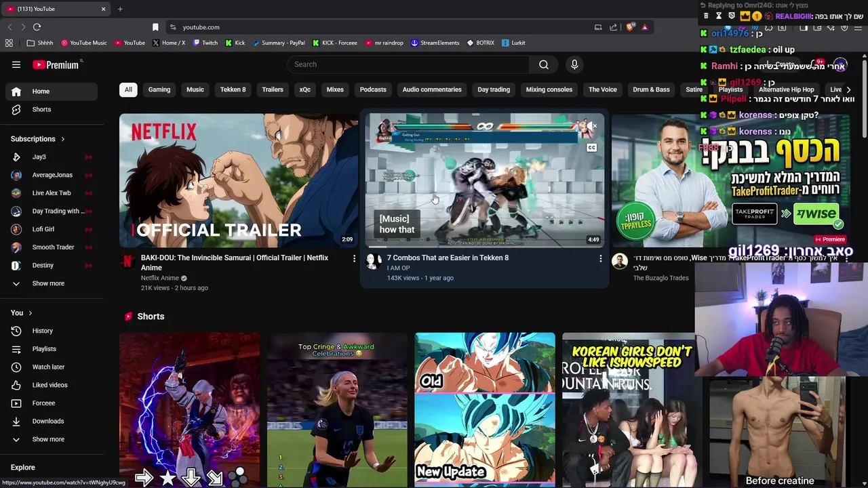Click the YouTube search input field
The width and height of the screenshot is (868, 488).
(408, 64)
